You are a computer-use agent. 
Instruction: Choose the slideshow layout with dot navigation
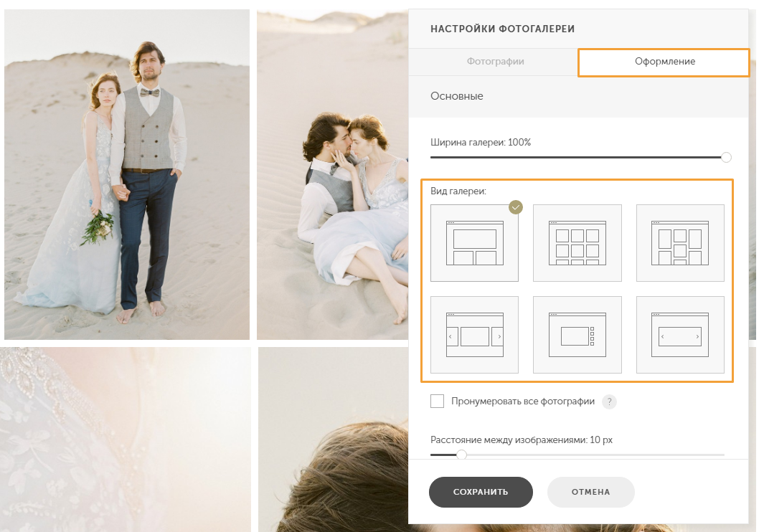(577, 335)
